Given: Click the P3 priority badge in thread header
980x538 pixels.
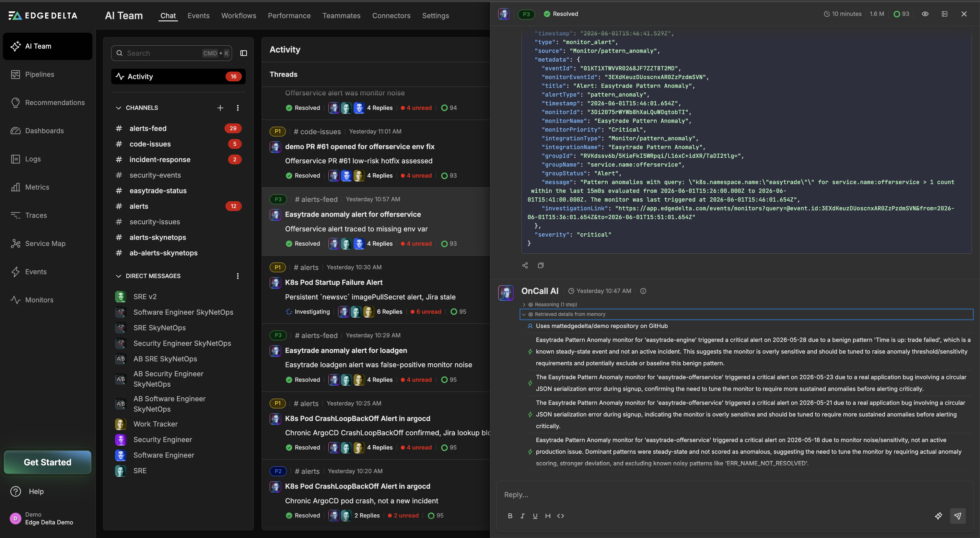Looking at the screenshot, I should coord(526,14).
